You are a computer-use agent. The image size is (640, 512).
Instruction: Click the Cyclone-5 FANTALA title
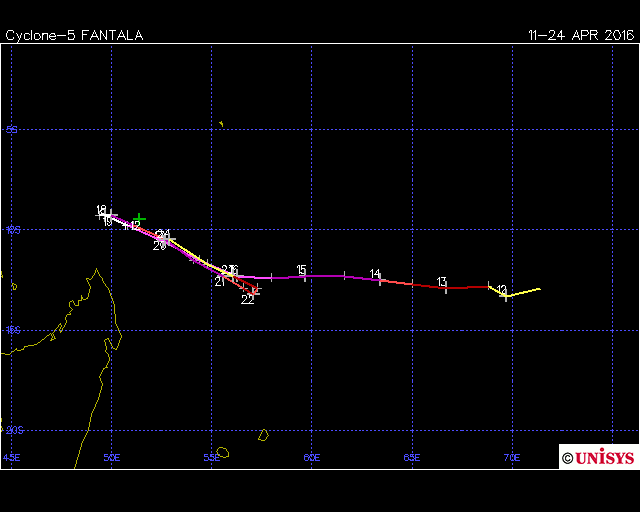(x=74, y=35)
